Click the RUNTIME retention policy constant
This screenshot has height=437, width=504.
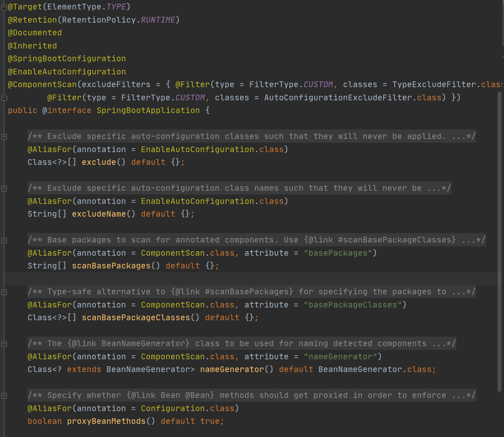[x=158, y=20]
